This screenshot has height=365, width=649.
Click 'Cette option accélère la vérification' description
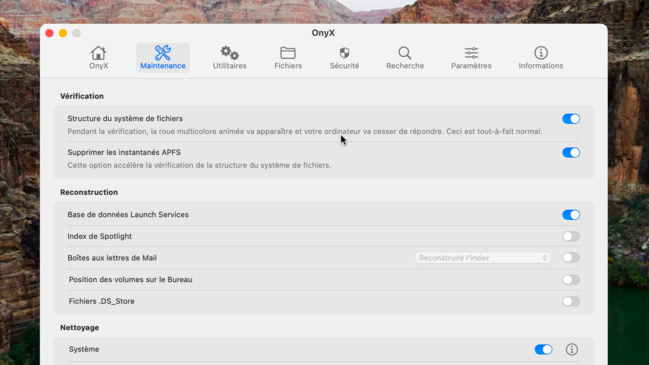click(x=200, y=165)
